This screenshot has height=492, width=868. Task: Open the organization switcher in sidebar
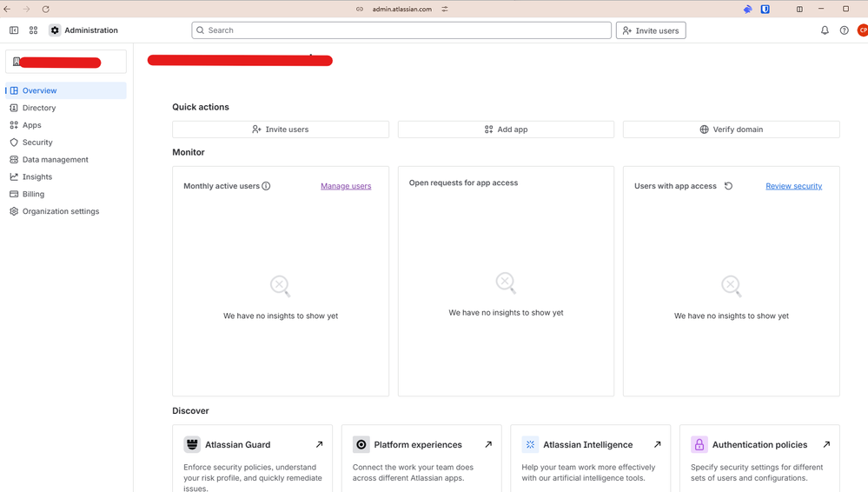pos(66,62)
